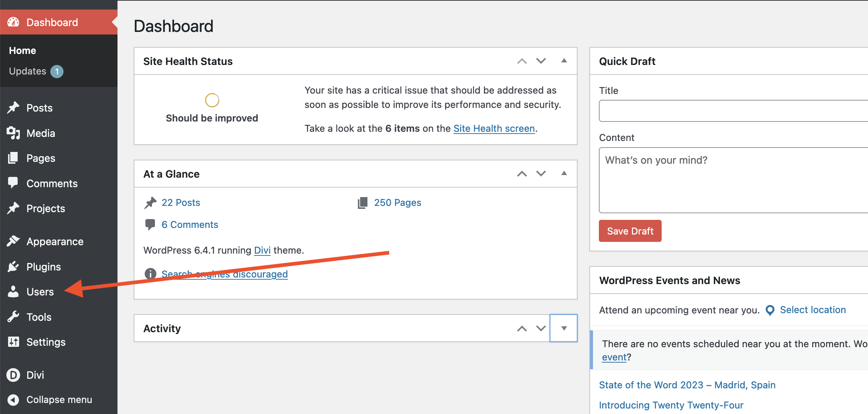Open the Comments menu item
Screen dimensions: 868x414
pyautogui.click(x=52, y=183)
